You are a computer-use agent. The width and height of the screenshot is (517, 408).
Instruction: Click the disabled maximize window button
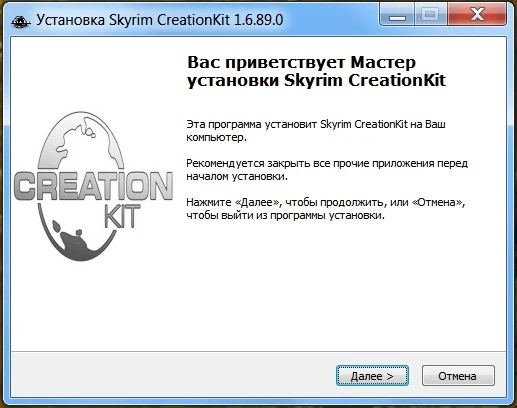(430, 15)
